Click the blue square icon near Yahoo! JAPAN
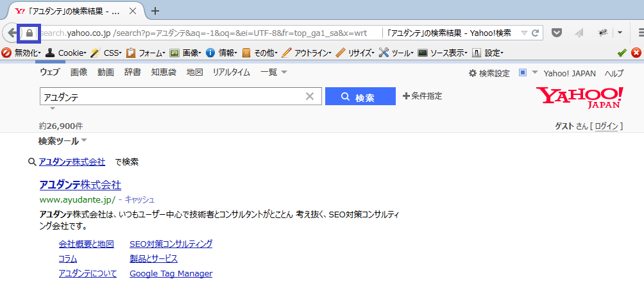Image resolution: width=644 pixels, height=286 pixels. click(522, 72)
